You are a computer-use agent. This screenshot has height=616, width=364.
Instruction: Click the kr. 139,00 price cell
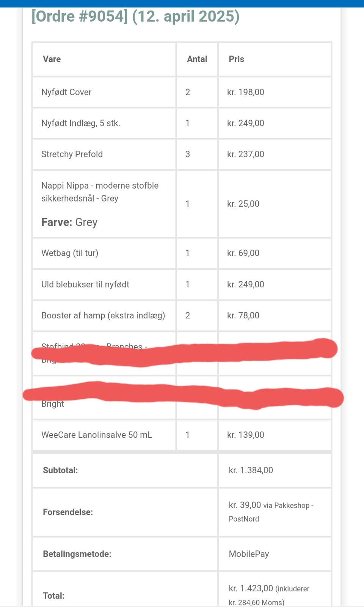pos(245,435)
